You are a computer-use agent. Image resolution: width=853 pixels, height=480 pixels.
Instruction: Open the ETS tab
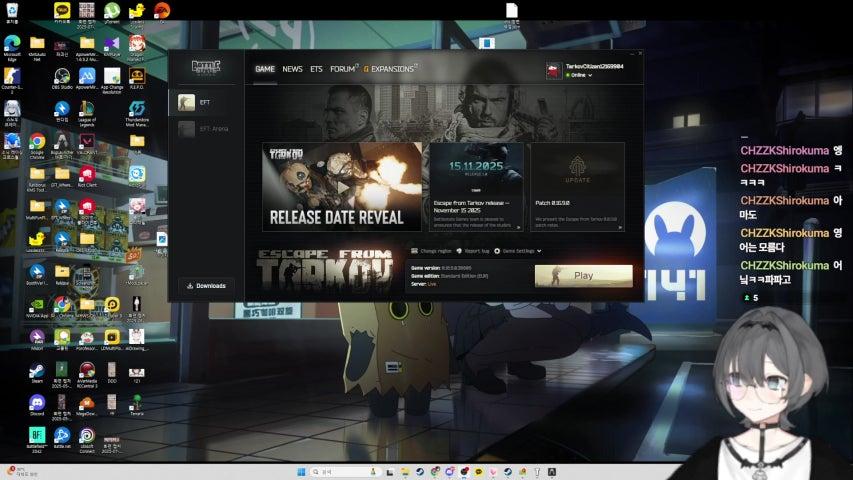316,69
